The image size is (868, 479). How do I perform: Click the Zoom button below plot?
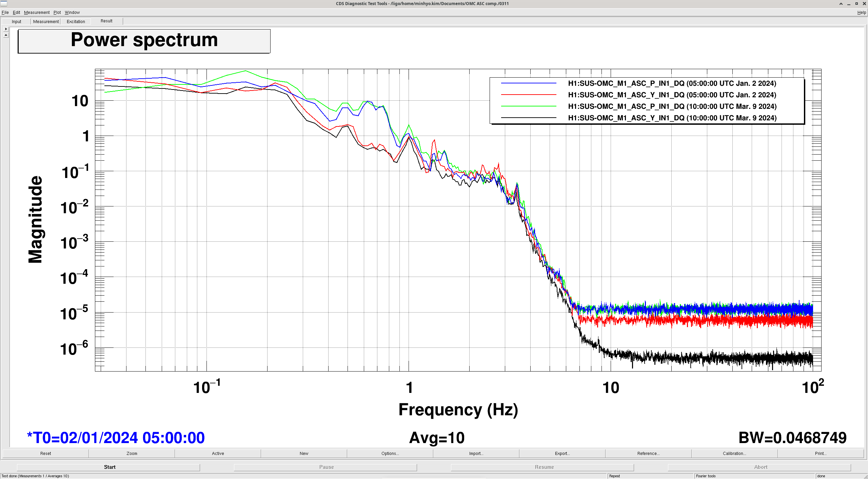[132, 454]
